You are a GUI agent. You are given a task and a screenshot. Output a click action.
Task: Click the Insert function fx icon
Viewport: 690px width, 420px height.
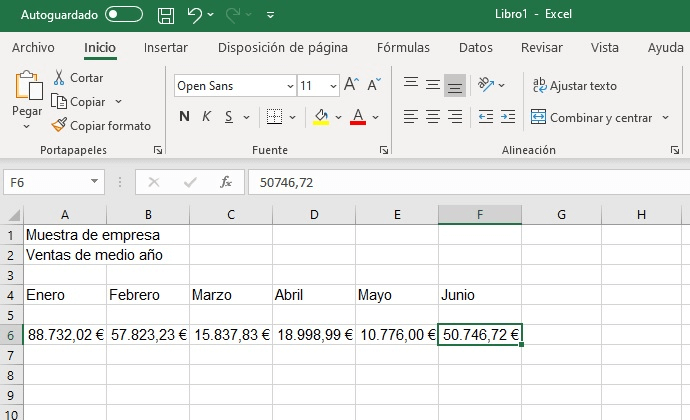coord(226,182)
